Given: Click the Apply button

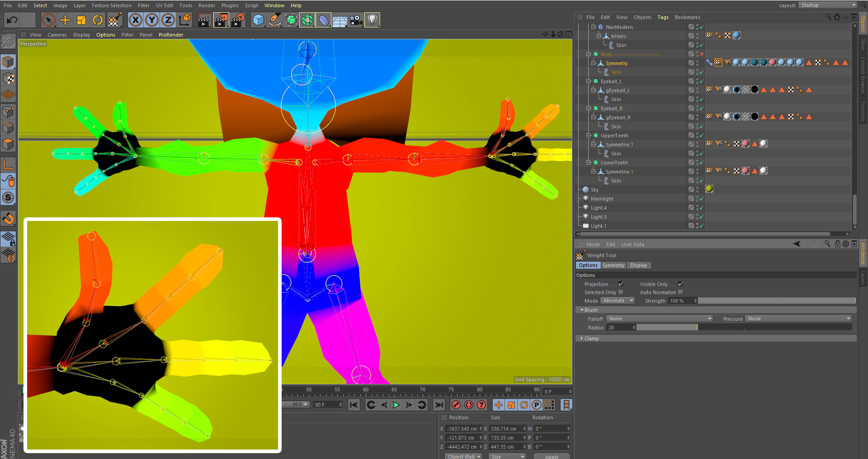Looking at the screenshot, I should tap(552, 456).
